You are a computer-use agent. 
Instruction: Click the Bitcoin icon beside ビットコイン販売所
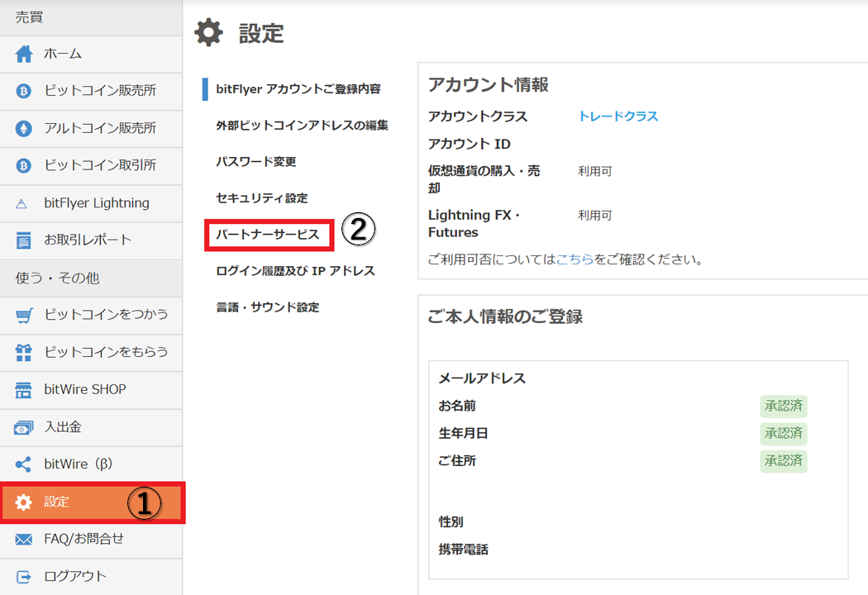pyautogui.click(x=23, y=91)
